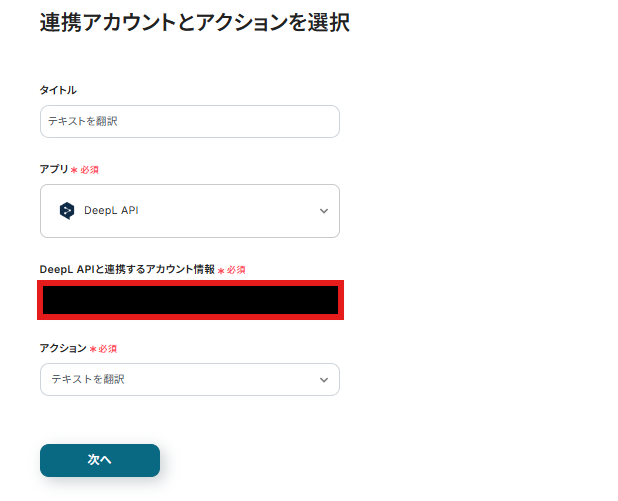The image size is (618, 501).
Task: Click the red asterisk beside アカウント情報
Action: pos(221,270)
